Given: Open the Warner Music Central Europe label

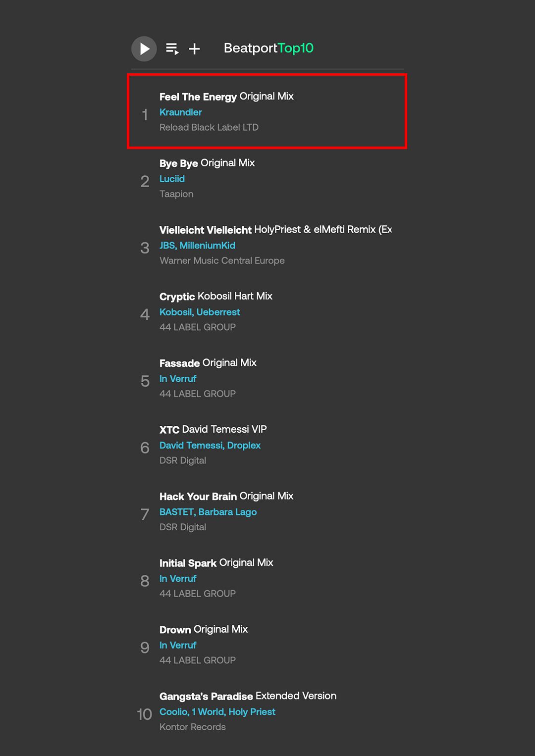Looking at the screenshot, I should (222, 260).
